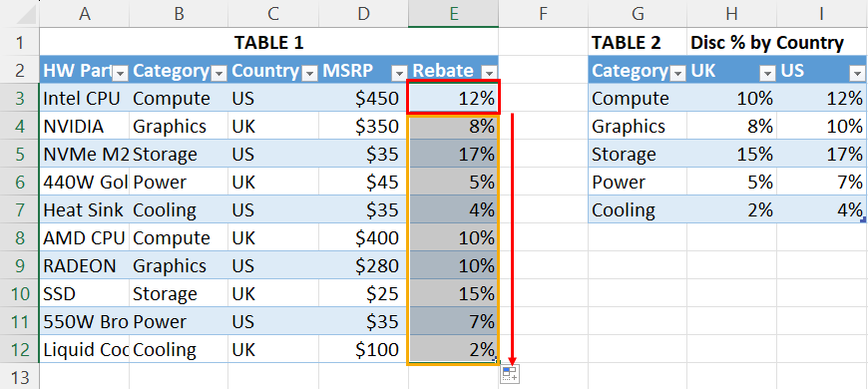The height and width of the screenshot is (389, 868).
Task: Select the SSD cell
Action: click(x=84, y=294)
